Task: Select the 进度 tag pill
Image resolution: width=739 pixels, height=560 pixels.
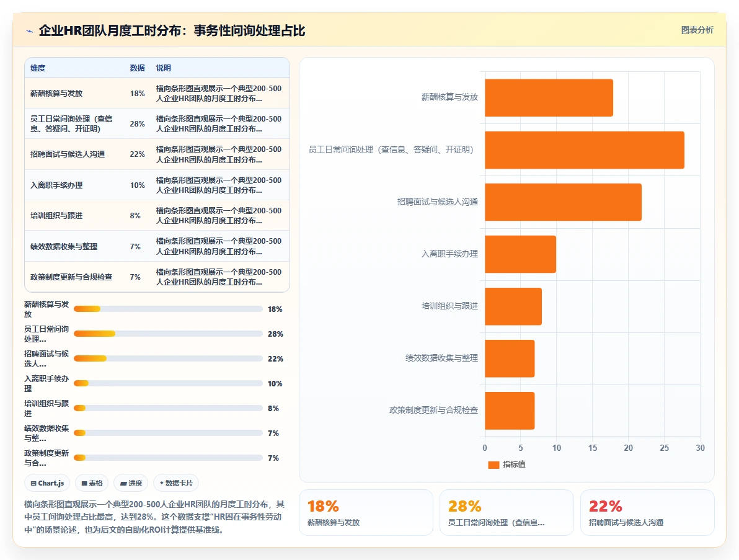Action: (131, 483)
